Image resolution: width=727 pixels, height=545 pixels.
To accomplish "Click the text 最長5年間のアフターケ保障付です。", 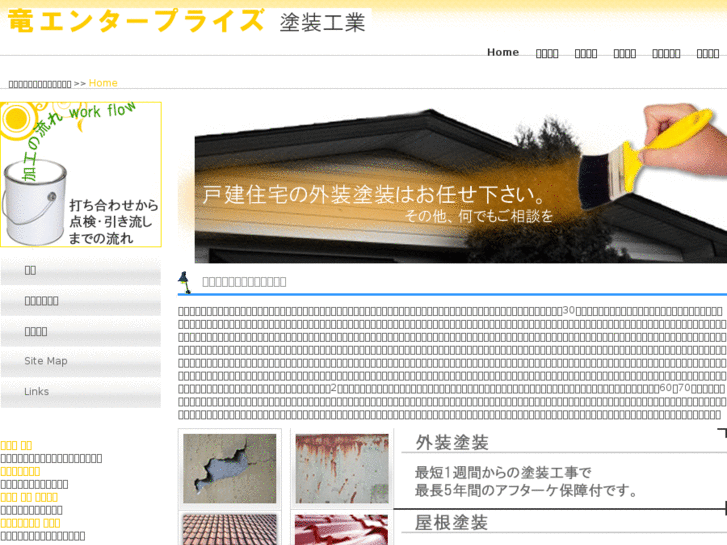I will click(527, 490).
